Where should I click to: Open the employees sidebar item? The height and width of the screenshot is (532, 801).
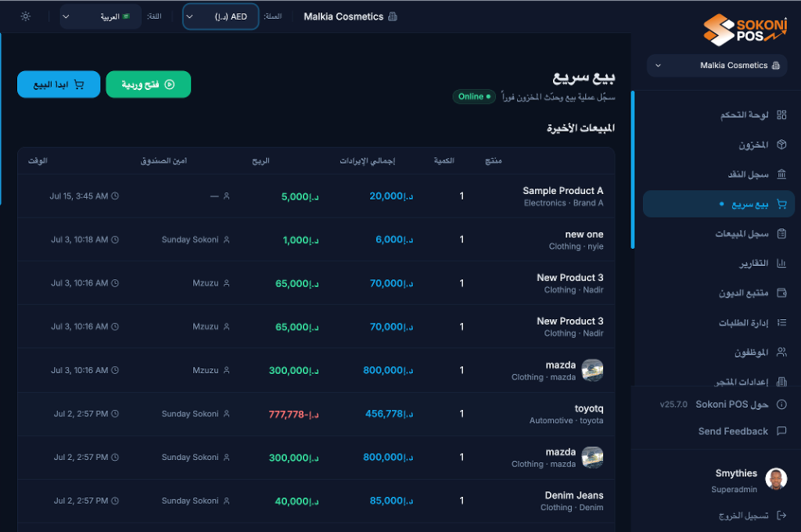[718, 352]
